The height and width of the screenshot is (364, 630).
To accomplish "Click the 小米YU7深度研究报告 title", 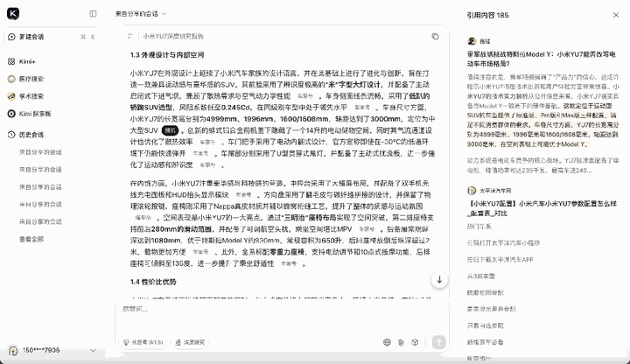I will (173, 36).
